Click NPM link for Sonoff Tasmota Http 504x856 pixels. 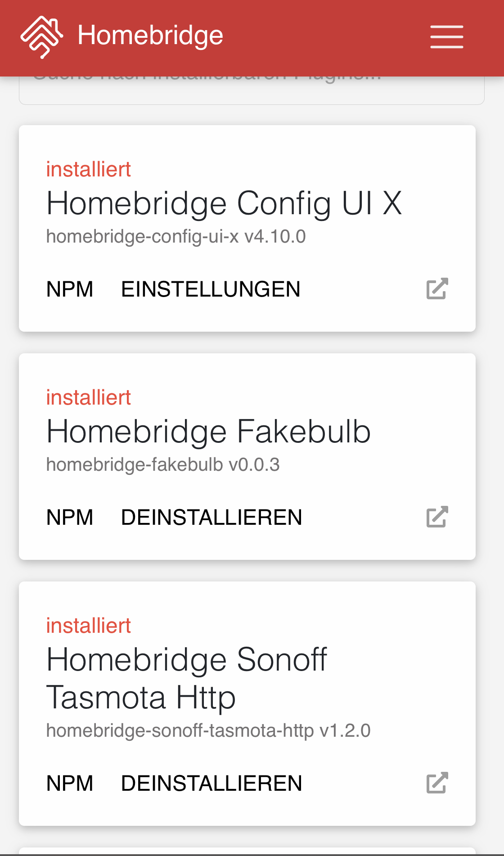coord(70,783)
